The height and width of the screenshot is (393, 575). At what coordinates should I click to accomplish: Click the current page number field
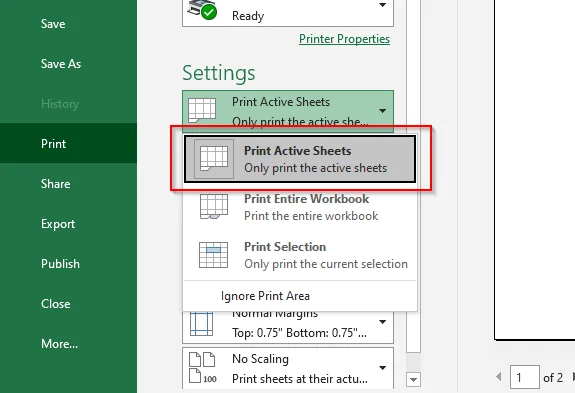524,377
